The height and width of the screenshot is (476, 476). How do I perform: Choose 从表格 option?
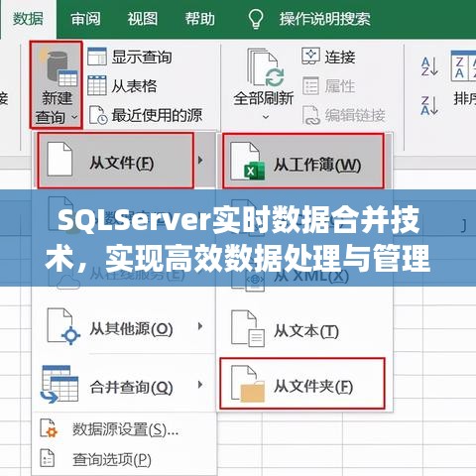pos(134,86)
